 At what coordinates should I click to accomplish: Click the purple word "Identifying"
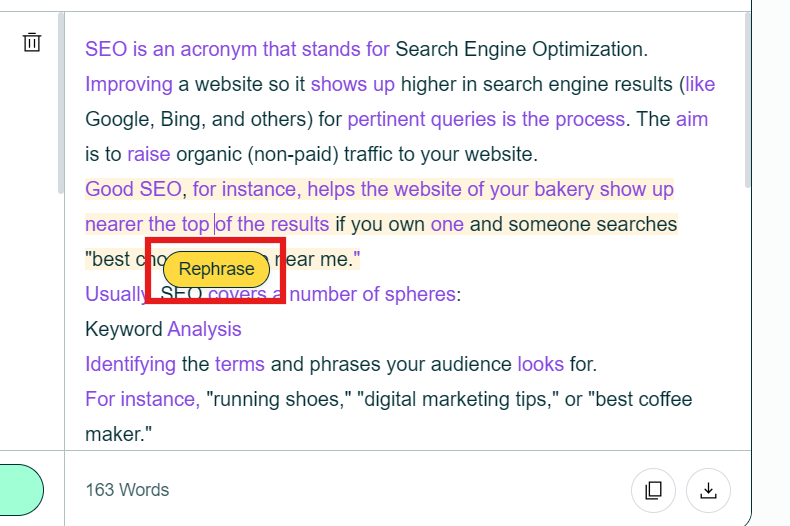(130, 364)
